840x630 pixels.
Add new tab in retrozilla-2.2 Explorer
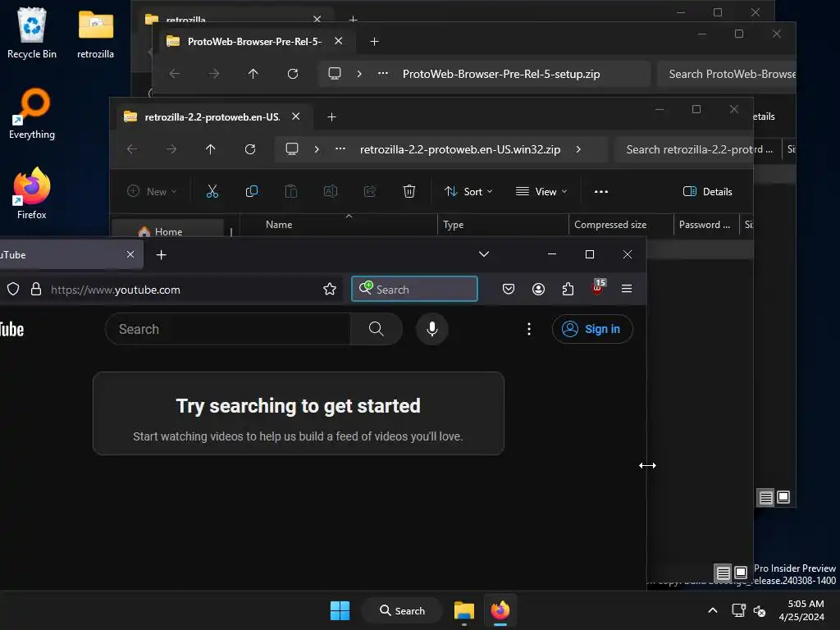(x=331, y=116)
